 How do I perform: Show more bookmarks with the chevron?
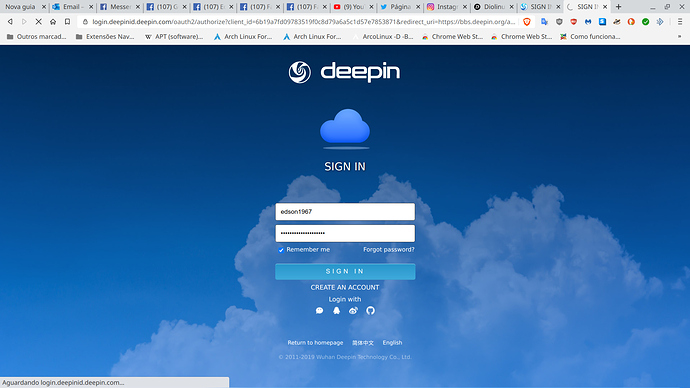coord(679,37)
